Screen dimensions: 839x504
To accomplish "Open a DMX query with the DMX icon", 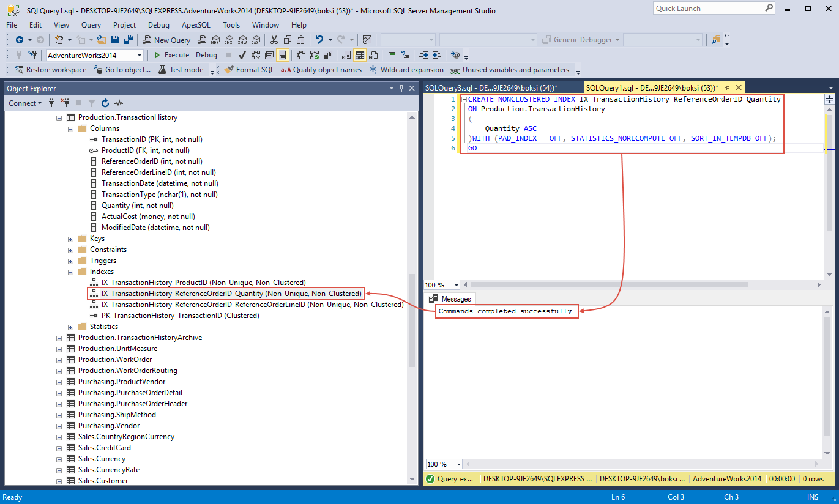I will pyautogui.click(x=229, y=40).
